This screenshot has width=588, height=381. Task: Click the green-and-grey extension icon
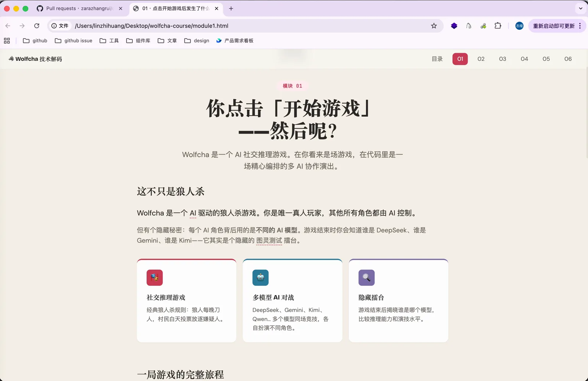pyautogui.click(x=483, y=26)
